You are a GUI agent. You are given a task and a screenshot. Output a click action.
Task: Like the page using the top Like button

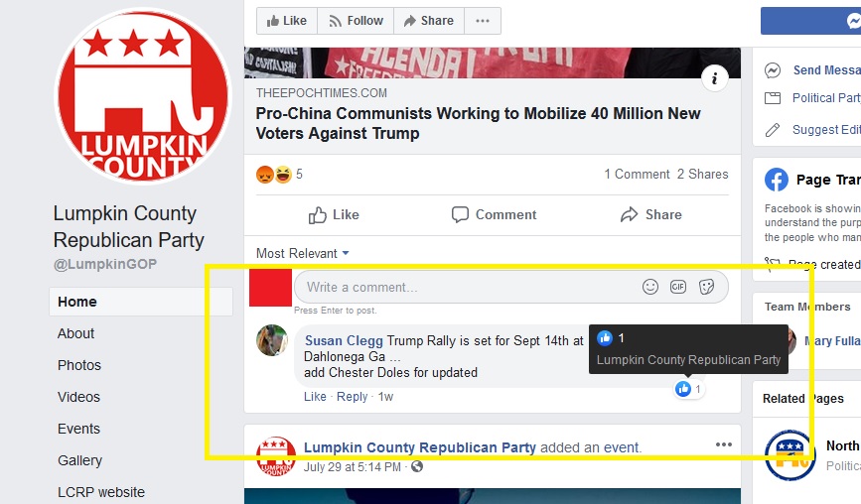287,21
